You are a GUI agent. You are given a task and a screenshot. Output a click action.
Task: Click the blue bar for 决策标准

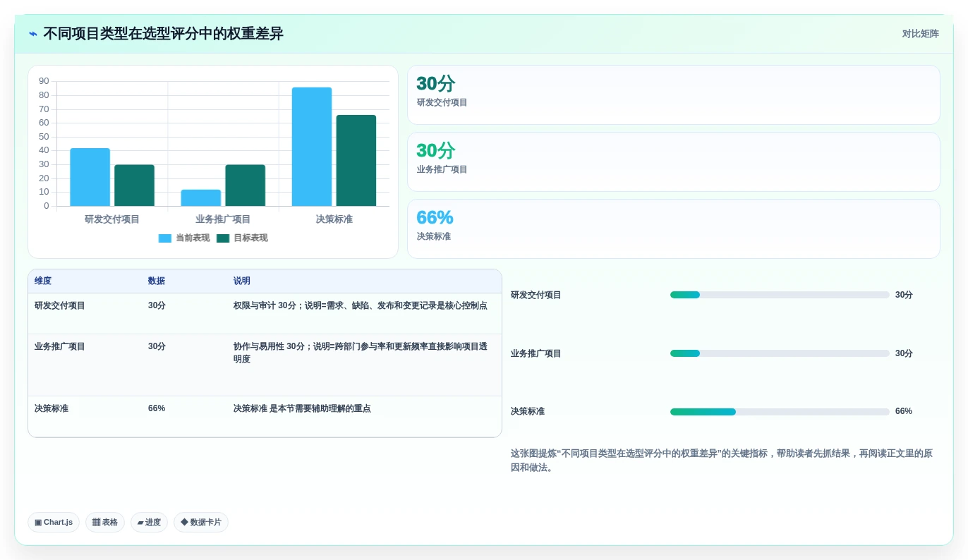(312, 147)
